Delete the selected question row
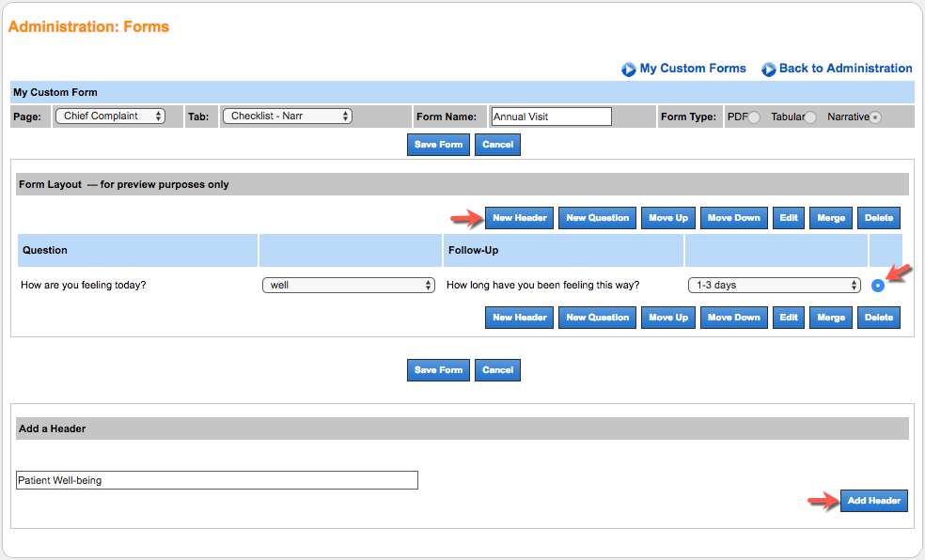Viewport: 925px width, 560px height. pos(878,217)
